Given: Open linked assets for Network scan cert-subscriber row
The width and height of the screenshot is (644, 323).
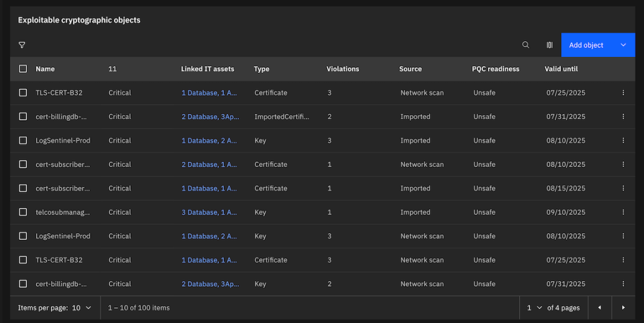Looking at the screenshot, I should point(209,164).
